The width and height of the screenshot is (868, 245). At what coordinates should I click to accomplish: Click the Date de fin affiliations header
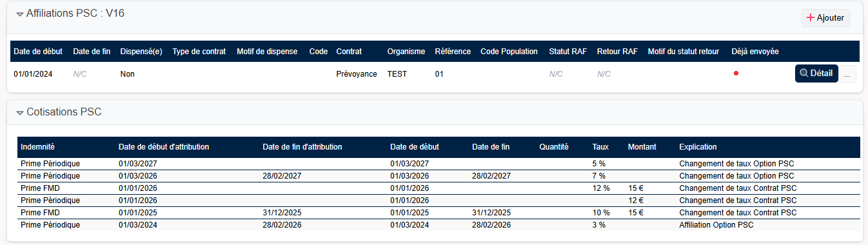click(92, 52)
